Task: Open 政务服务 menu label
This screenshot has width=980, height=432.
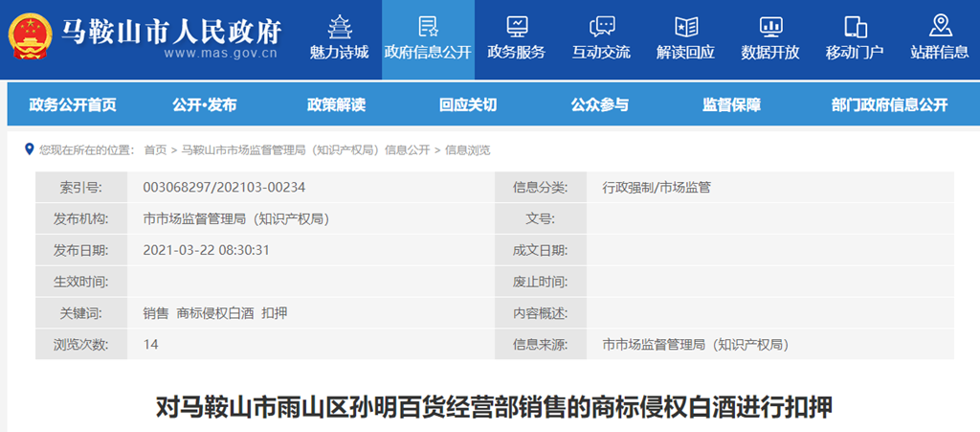Action: pos(517,53)
